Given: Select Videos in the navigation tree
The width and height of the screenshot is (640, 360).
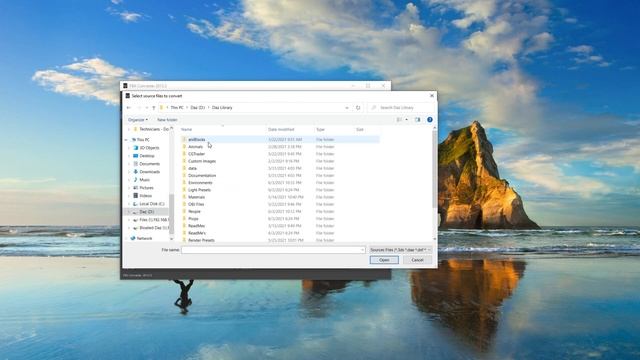Looking at the screenshot, I should click(x=145, y=196).
